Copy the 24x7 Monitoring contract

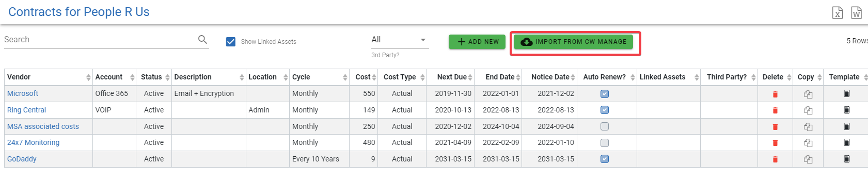click(808, 143)
